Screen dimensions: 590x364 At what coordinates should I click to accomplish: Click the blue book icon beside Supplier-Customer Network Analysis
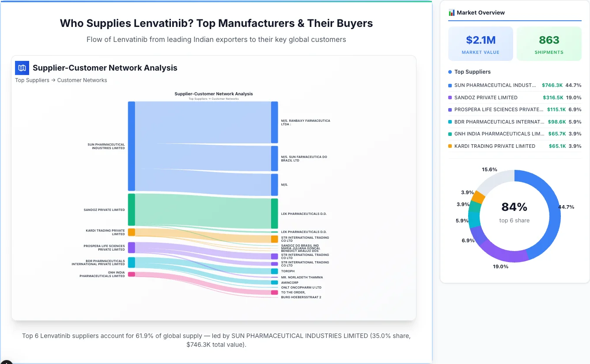22,68
